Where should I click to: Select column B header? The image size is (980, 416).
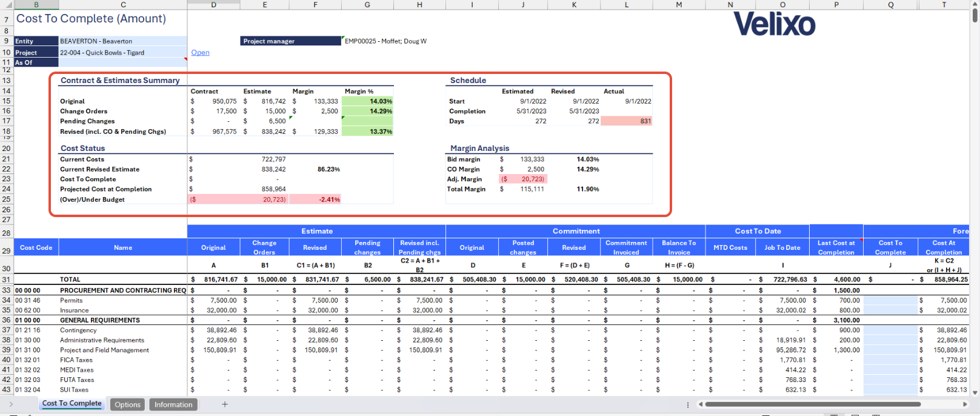click(36, 4)
